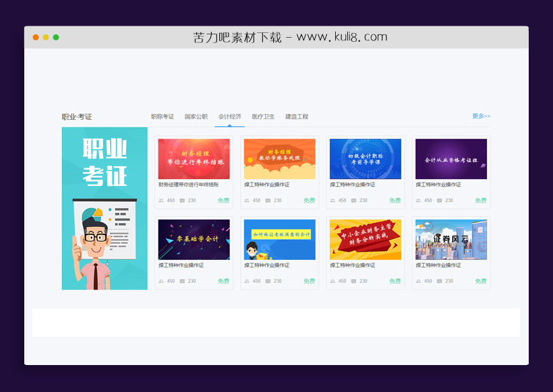Image resolution: width=553 pixels, height=392 pixels.
Task: Click the comments icon on 初级会计职称考前导学课 card
Action: (353, 201)
